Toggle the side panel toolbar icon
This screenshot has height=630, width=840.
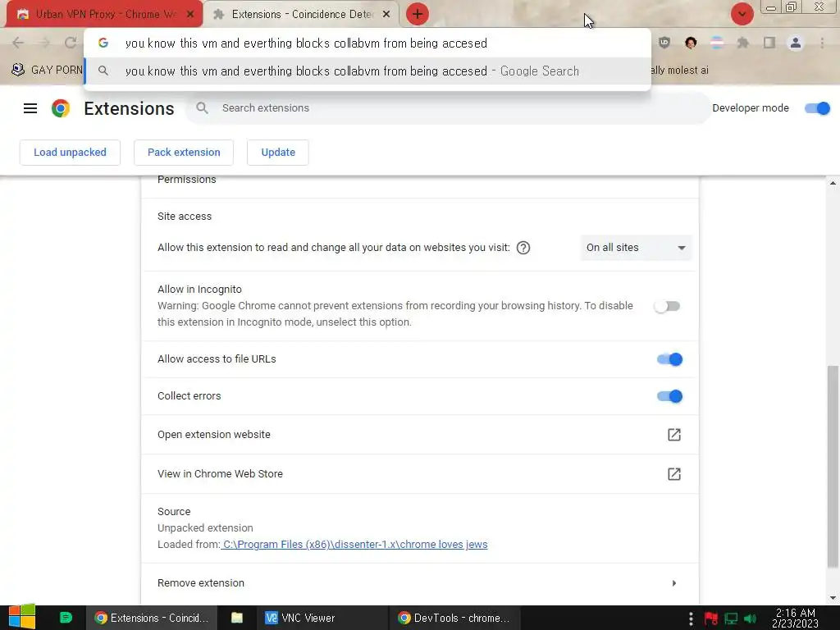coord(769,43)
